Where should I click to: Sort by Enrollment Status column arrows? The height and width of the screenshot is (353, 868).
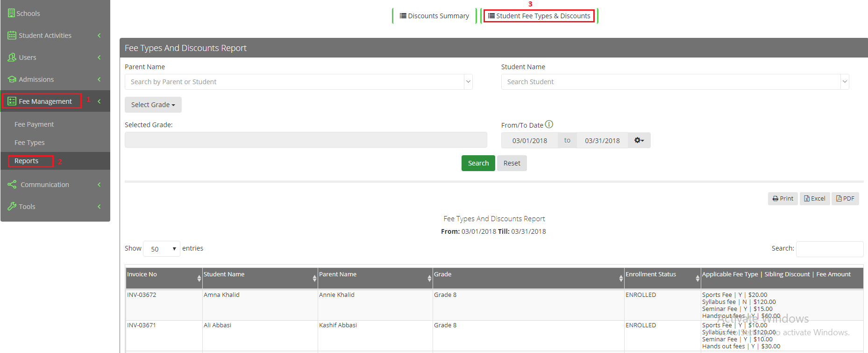697,278
